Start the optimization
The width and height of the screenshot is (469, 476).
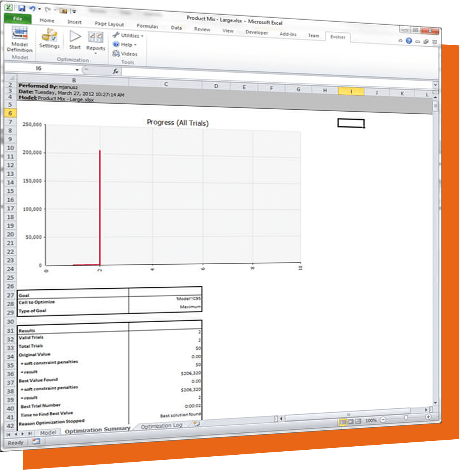click(x=75, y=40)
